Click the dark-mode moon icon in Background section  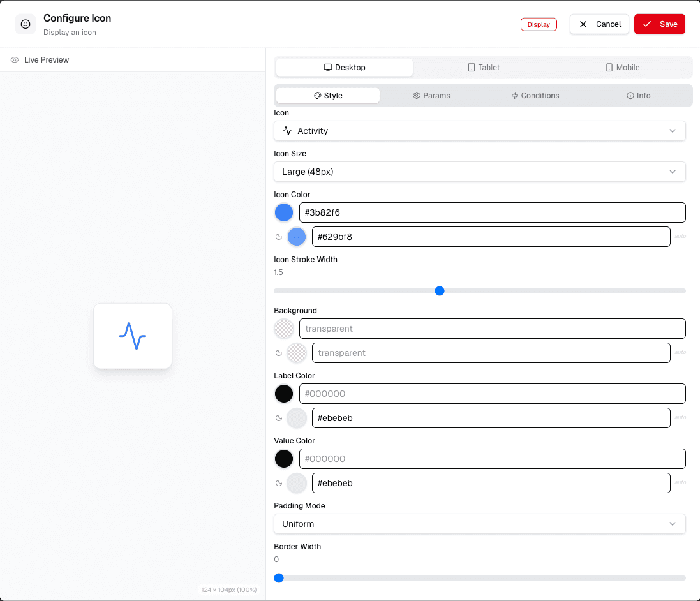[x=279, y=353]
